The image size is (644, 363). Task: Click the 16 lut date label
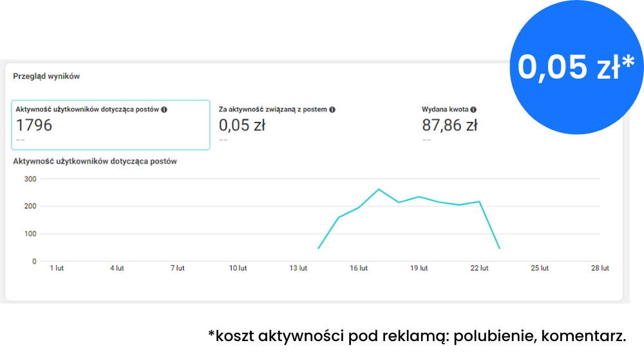(x=359, y=268)
